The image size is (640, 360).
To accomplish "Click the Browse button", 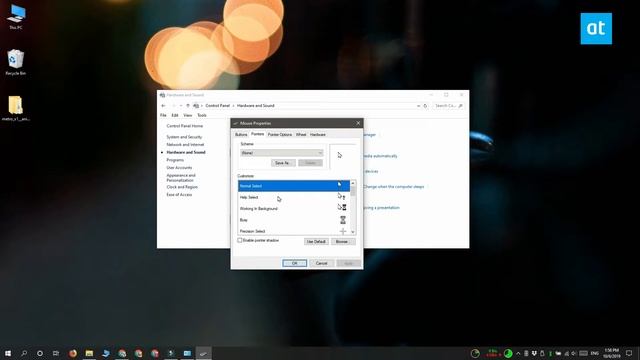I will tap(342, 242).
